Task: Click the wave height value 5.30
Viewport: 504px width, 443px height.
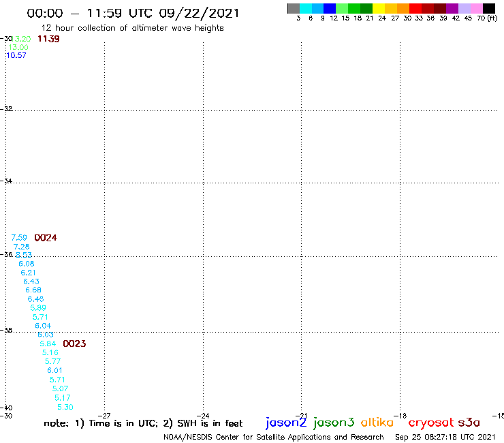Action: (x=65, y=407)
